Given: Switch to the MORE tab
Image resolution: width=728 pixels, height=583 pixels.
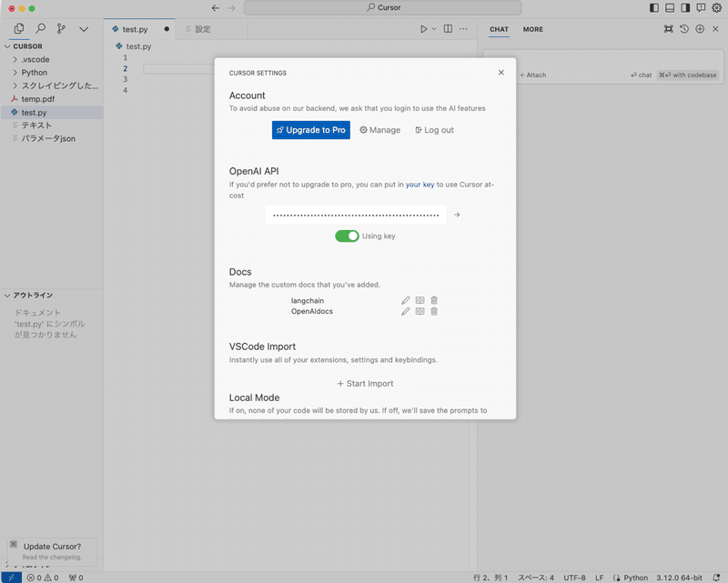Looking at the screenshot, I should tap(533, 29).
